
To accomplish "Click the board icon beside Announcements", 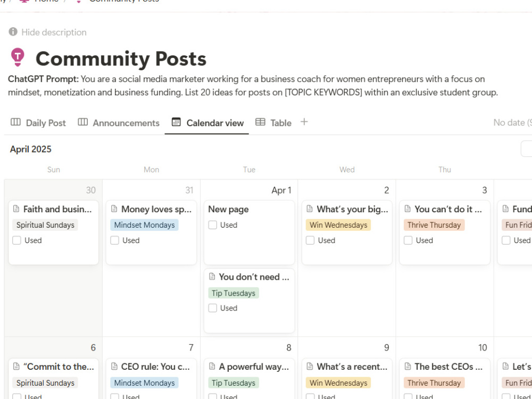I will point(83,122).
